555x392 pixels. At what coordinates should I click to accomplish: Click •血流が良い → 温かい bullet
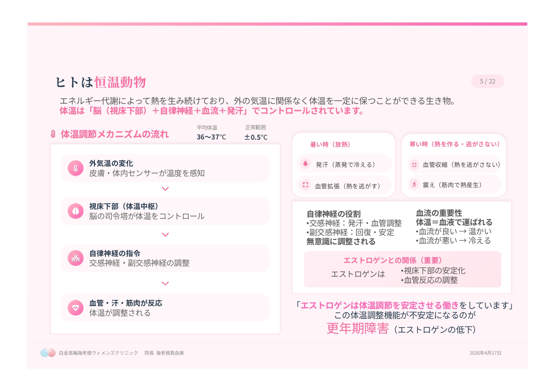(453, 231)
